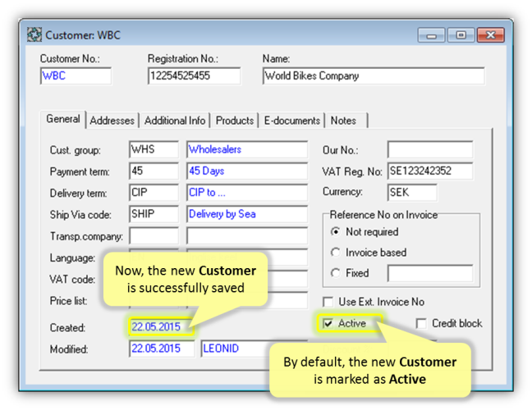Tick the Credit block checkbox
This screenshot has height=410, width=532.
click(421, 324)
